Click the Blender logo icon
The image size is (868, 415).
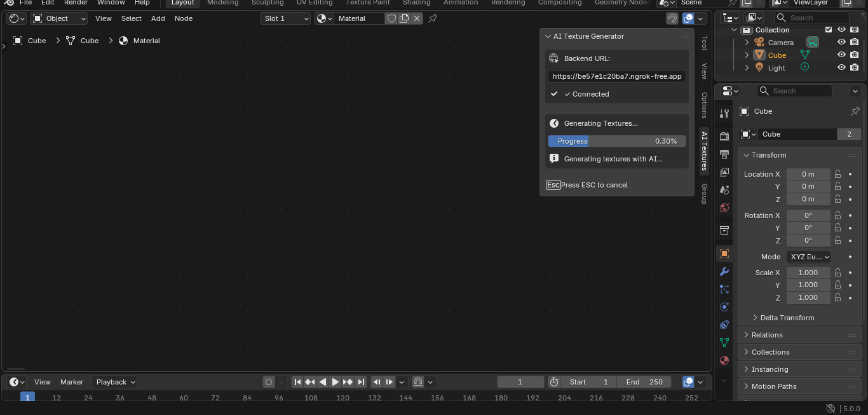[x=9, y=3]
